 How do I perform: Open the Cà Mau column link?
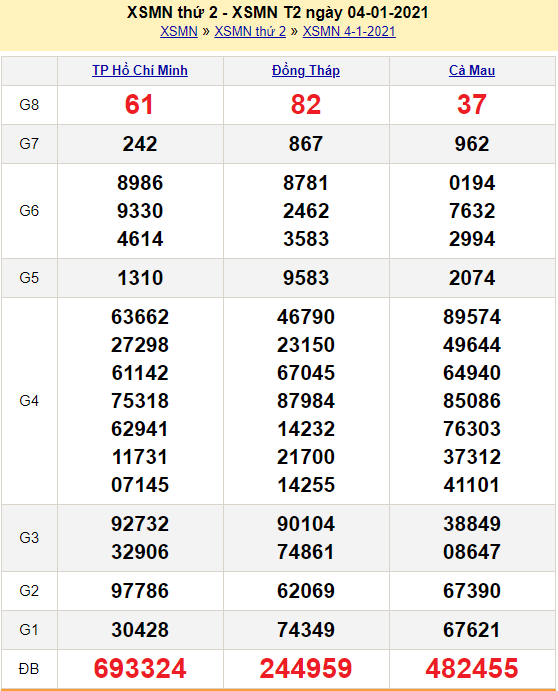point(472,71)
